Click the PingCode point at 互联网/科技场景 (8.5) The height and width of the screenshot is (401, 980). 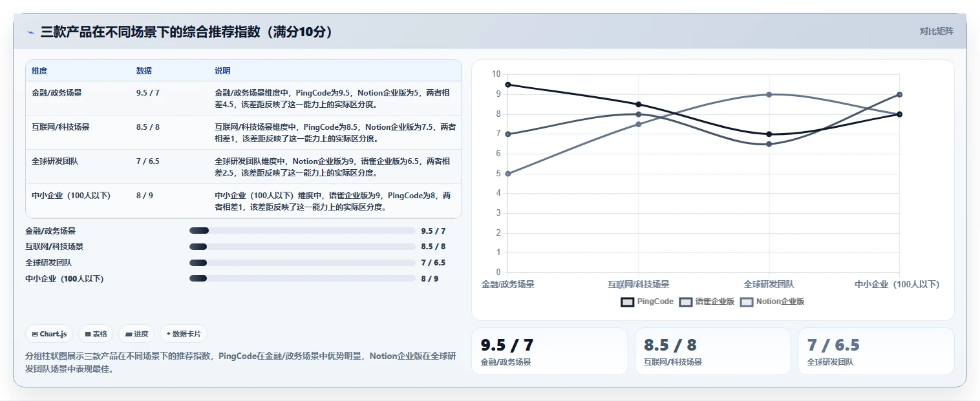click(639, 105)
